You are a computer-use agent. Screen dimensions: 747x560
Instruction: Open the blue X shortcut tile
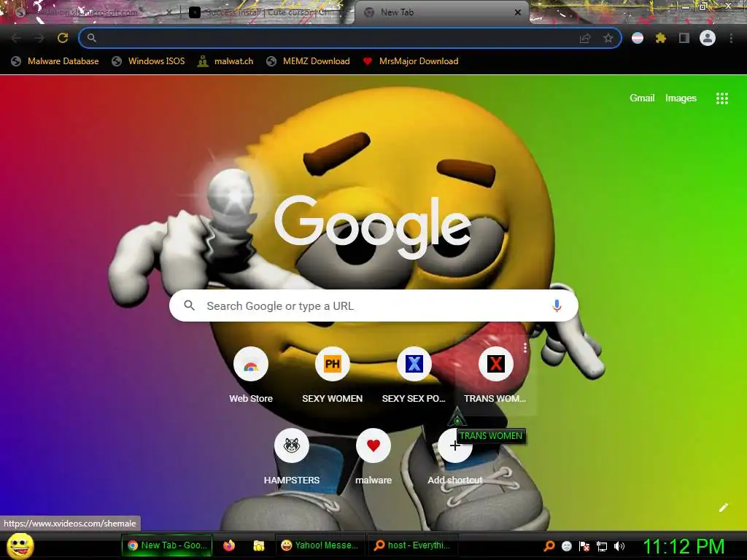coord(414,376)
